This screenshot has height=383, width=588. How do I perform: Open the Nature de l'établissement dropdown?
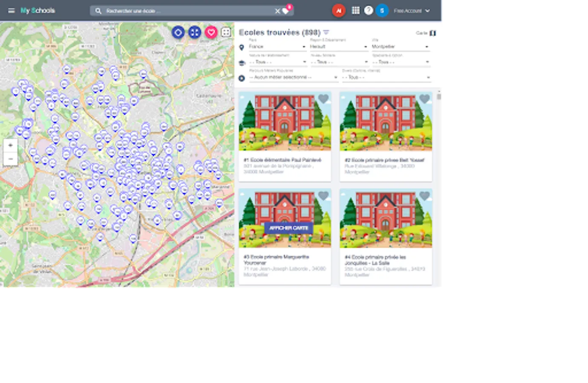tap(277, 62)
